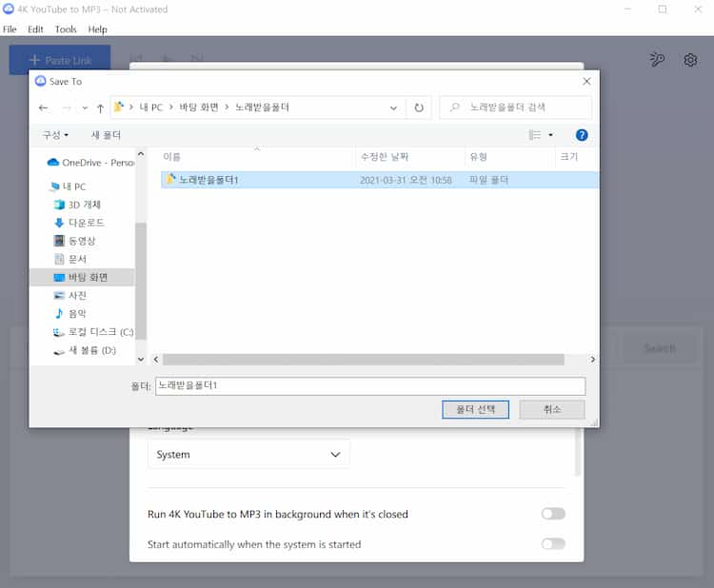Cancel the dialog with 취소 button
Screen dimensions: 714x588
pyautogui.click(x=552, y=409)
